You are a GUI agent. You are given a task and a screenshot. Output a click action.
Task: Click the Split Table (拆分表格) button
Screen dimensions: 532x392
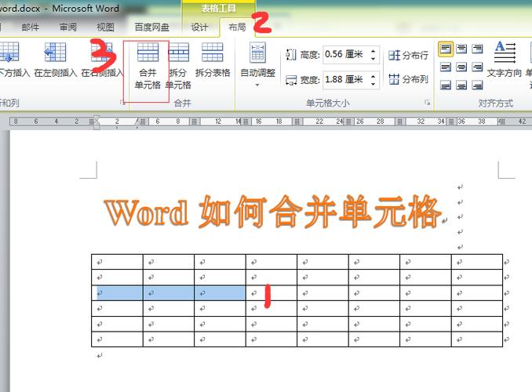(213, 60)
